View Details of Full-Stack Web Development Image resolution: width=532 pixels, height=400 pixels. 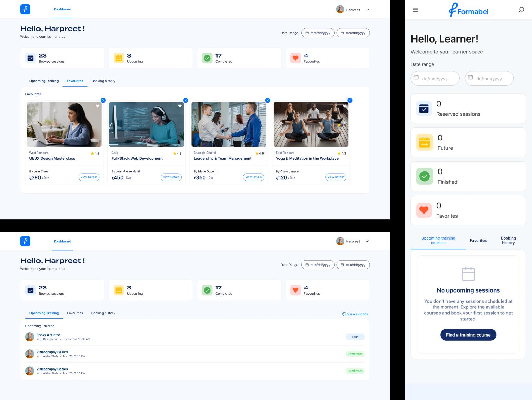[171, 177]
